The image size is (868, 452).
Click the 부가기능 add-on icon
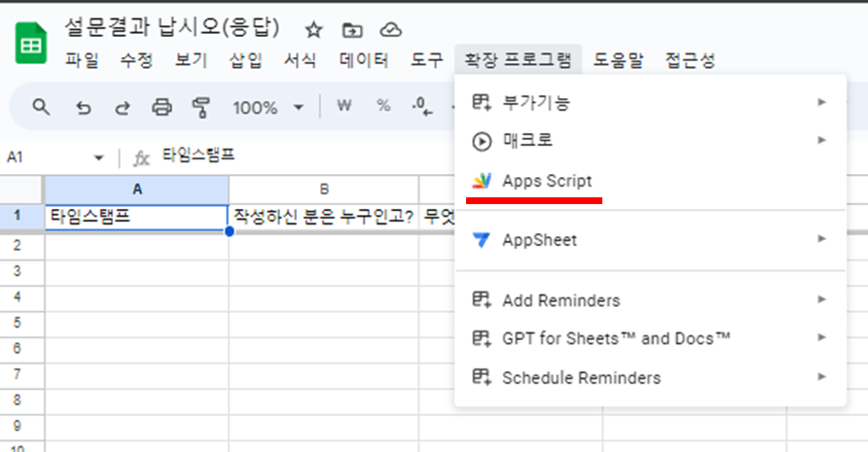click(x=481, y=103)
